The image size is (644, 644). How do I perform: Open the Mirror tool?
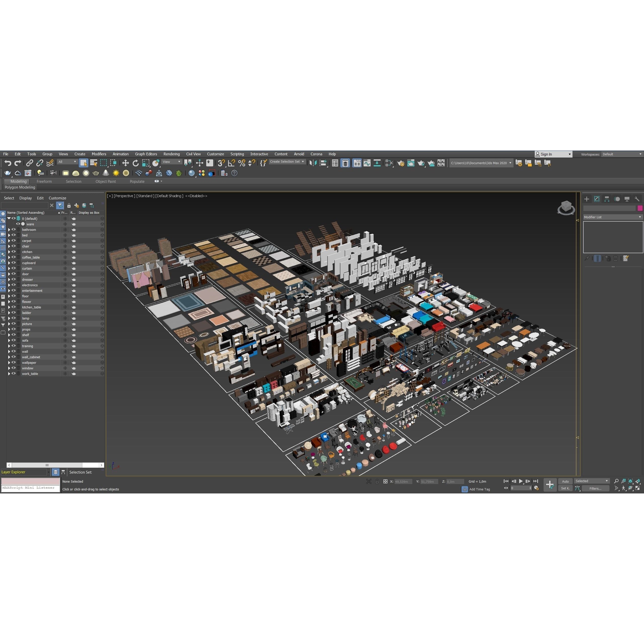[x=313, y=163]
